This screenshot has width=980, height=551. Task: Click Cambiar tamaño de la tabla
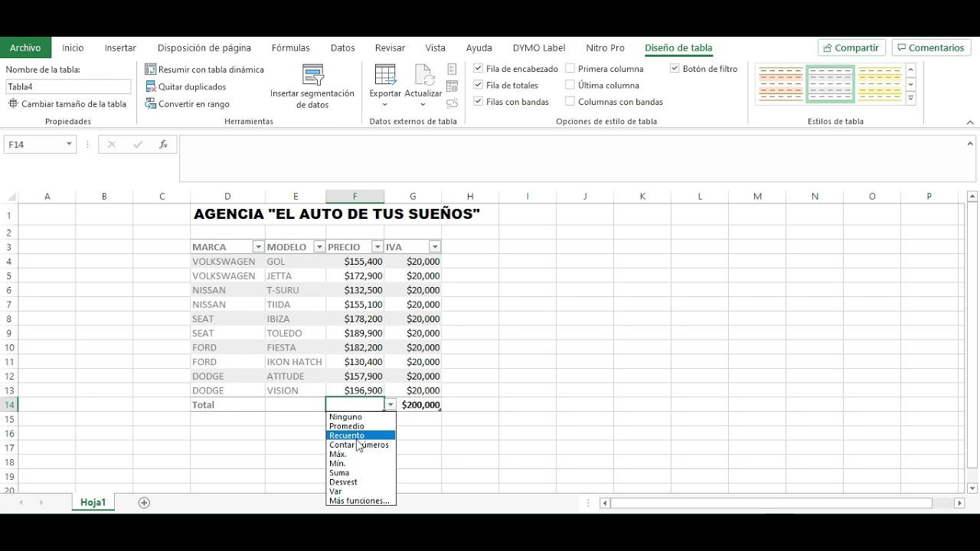(x=67, y=104)
